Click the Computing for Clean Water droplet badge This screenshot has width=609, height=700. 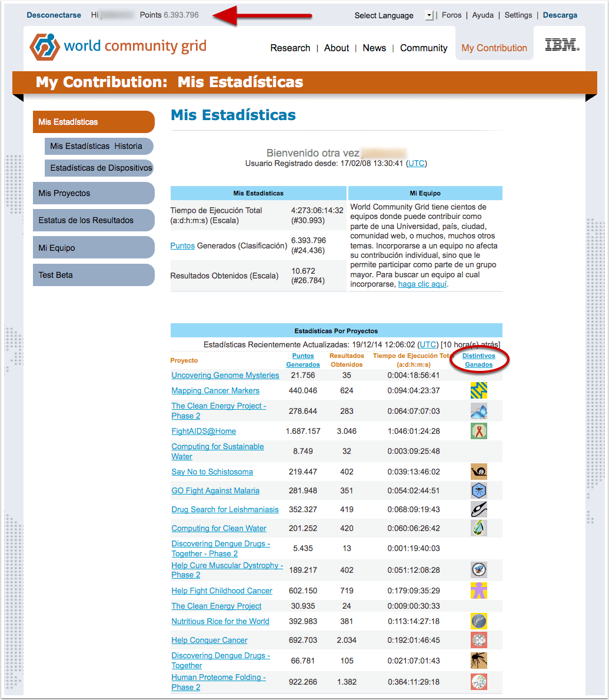click(x=478, y=528)
